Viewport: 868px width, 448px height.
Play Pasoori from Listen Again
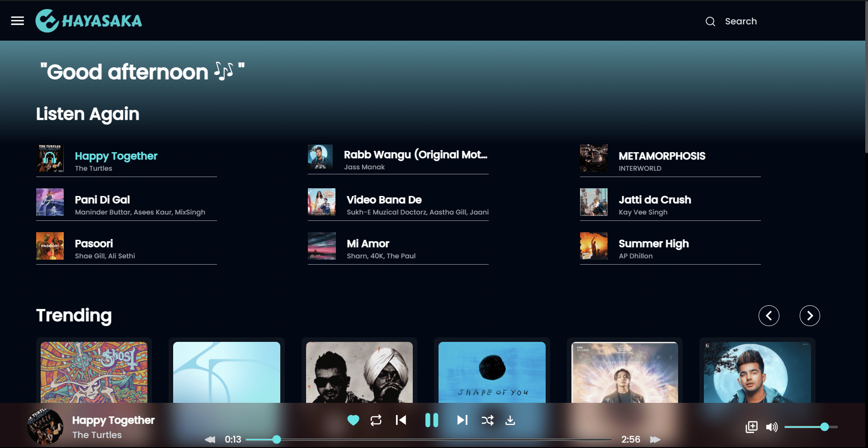tap(94, 244)
